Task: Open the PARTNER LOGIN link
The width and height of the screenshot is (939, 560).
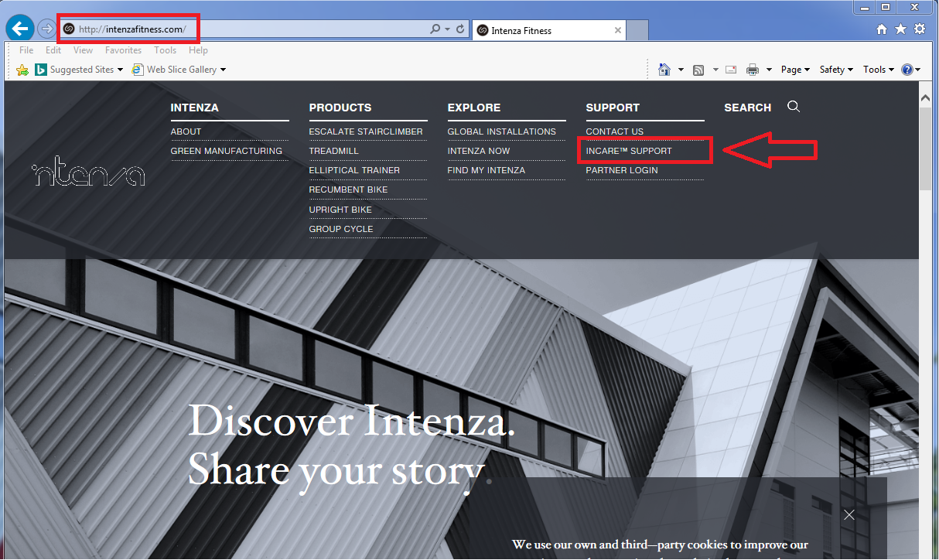Action: (x=622, y=170)
